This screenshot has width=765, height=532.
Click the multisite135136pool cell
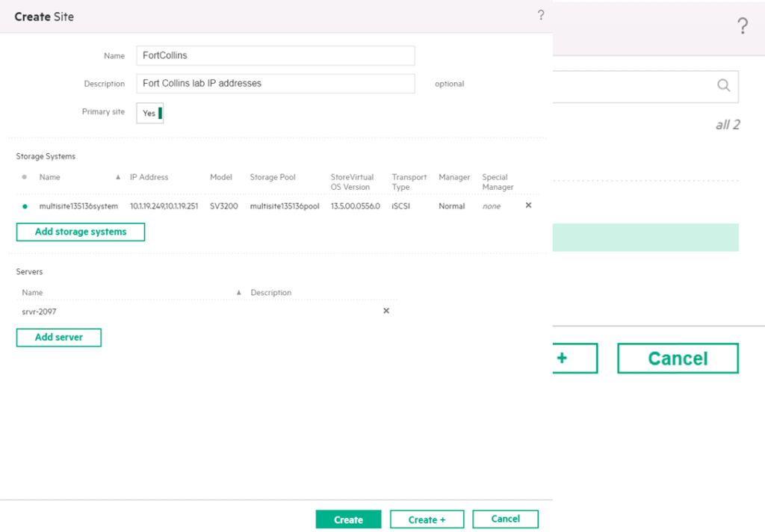(x=285, y=206)
